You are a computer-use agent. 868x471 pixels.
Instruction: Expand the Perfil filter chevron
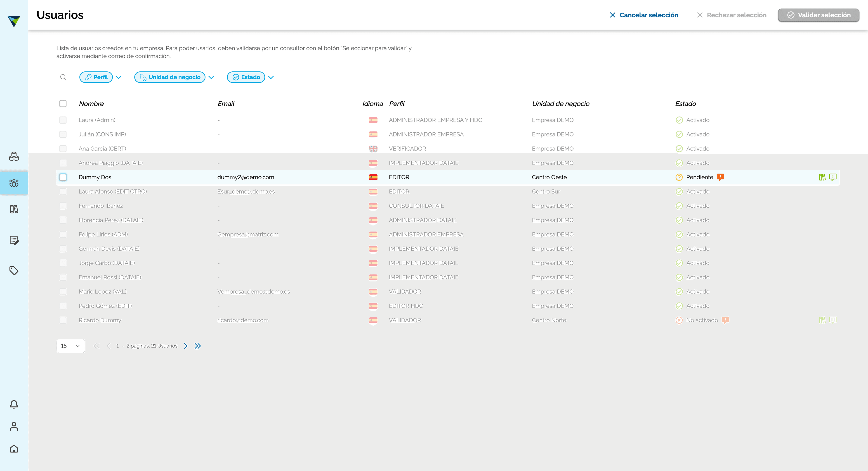pos(119,77)
